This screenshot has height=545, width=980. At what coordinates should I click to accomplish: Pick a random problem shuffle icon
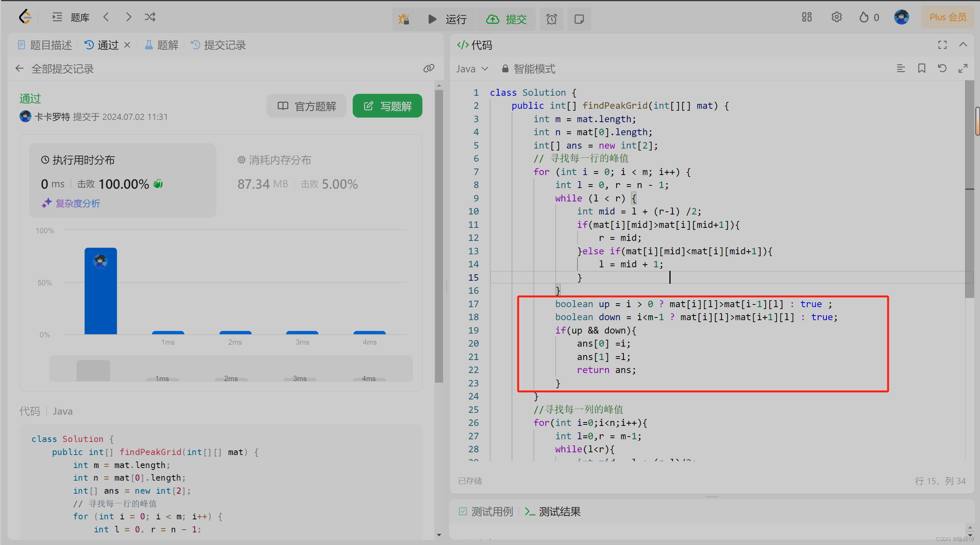coord(150,17)
